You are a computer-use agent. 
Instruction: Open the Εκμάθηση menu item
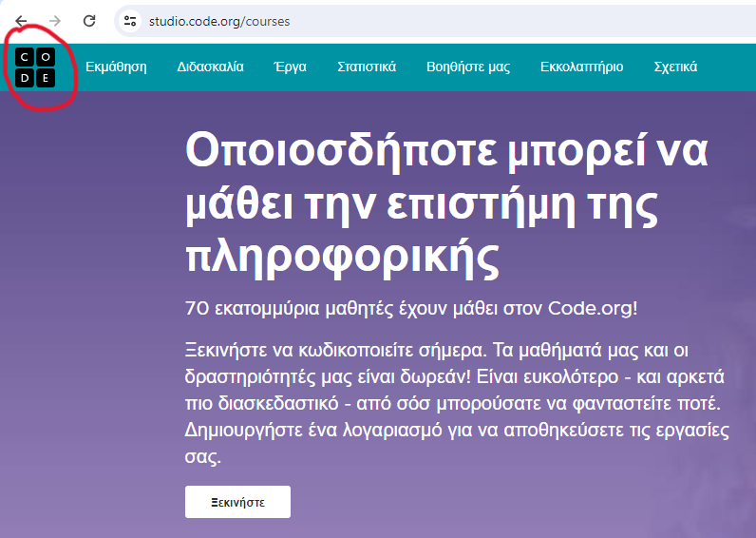116,67
